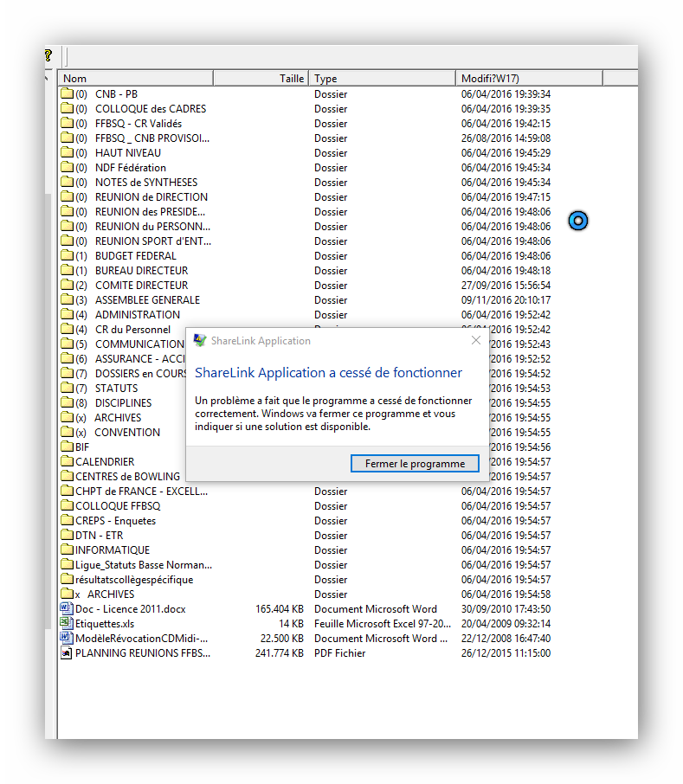Screen dimensions: 683x784
Task: Sort the list by the Taille column header
Action: click(x=261, y=79)
